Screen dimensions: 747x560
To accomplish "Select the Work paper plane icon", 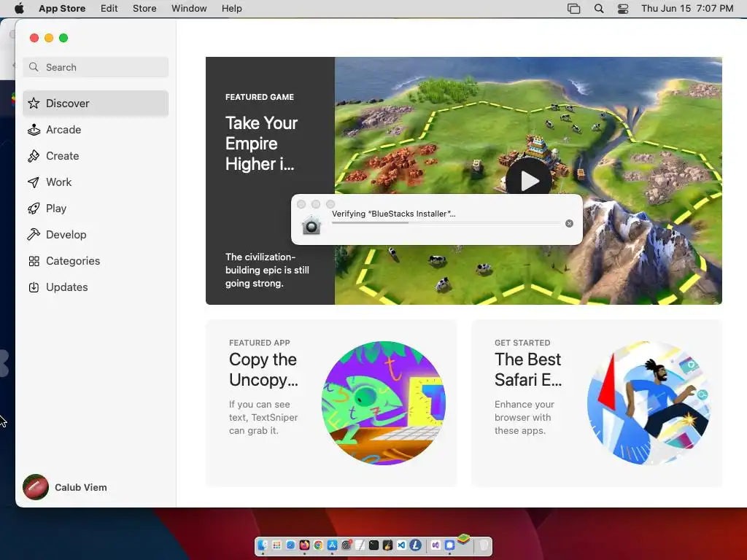I will 34,182.
